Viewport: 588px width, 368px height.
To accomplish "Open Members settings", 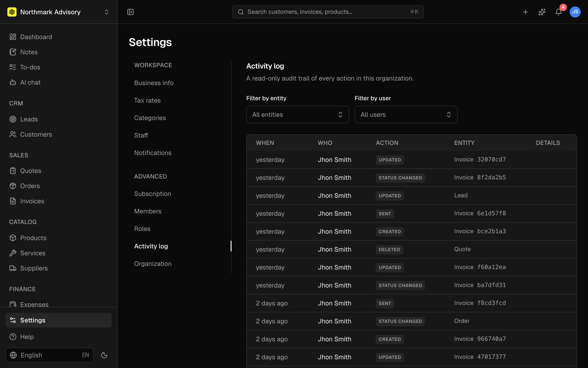I will click(148, 211).
